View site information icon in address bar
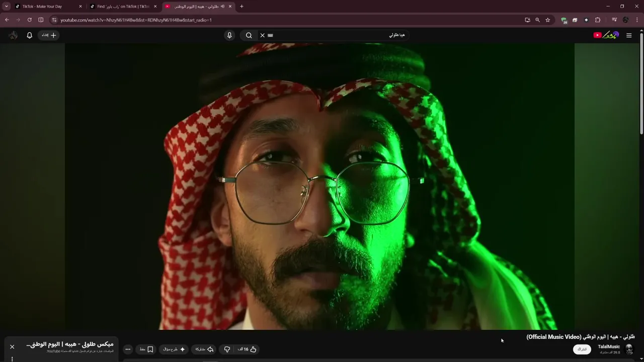This screenshot has height=362, width=644. click(x=54, y=20)
